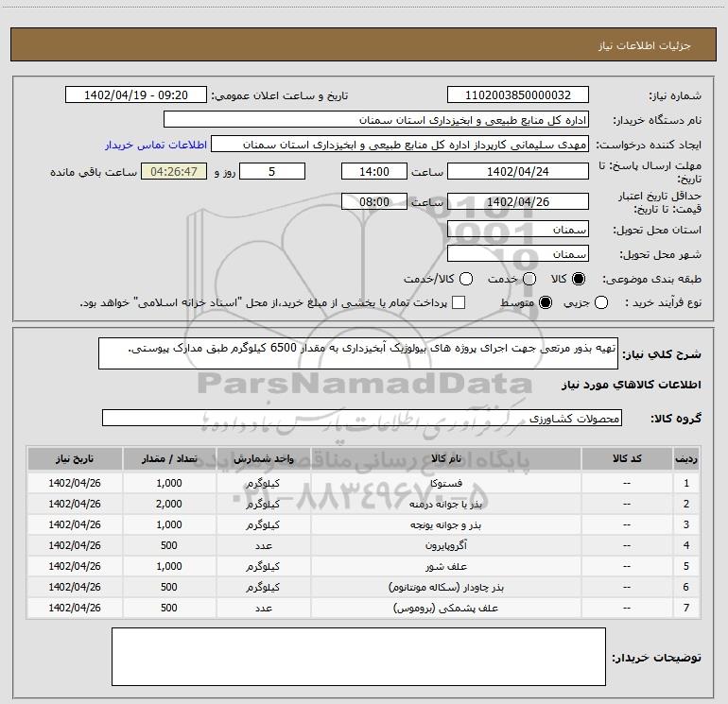Click the عدد unit for علف پشمکی
This screenshot has height=704, width=728.
[x=263, y=608]
